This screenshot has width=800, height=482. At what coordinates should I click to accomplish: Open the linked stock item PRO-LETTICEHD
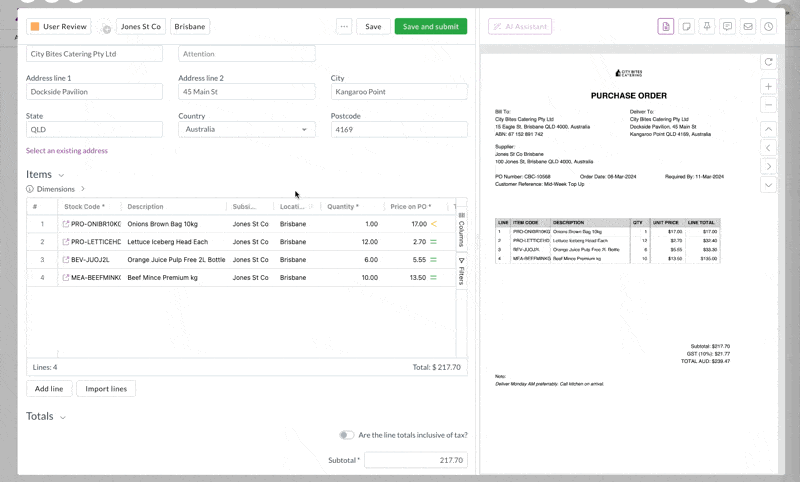point(66,242)
